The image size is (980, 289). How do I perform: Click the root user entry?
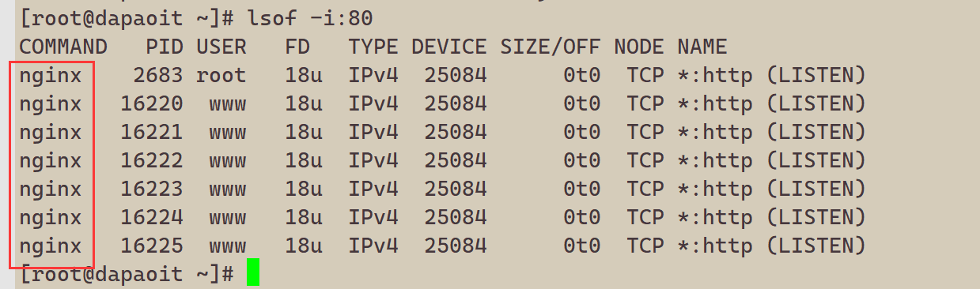(221, 76)
